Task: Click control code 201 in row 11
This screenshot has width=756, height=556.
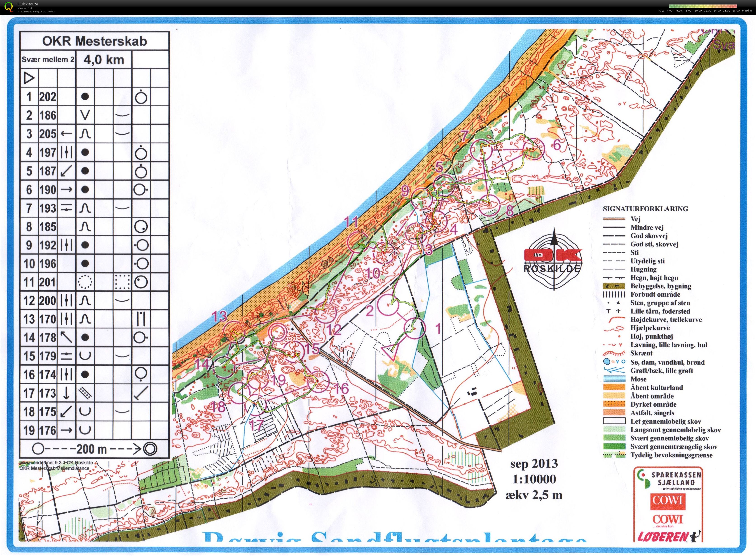Action: (47, 282)
